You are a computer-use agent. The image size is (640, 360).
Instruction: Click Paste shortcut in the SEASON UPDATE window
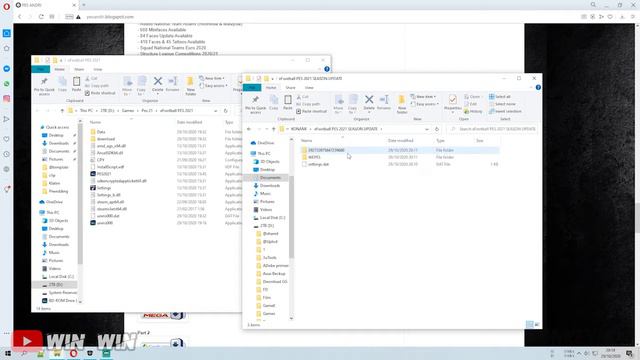(x=311, y=111)
